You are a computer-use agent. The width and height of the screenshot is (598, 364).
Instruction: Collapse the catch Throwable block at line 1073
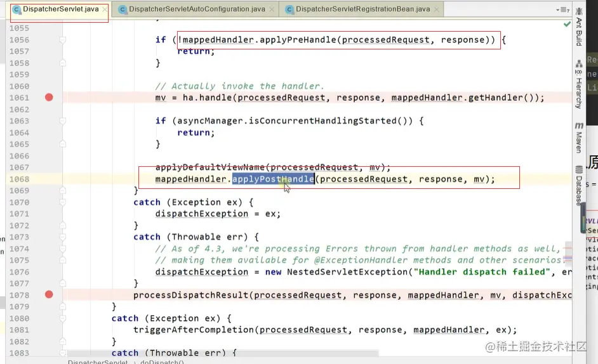click(x=63, y=237)
